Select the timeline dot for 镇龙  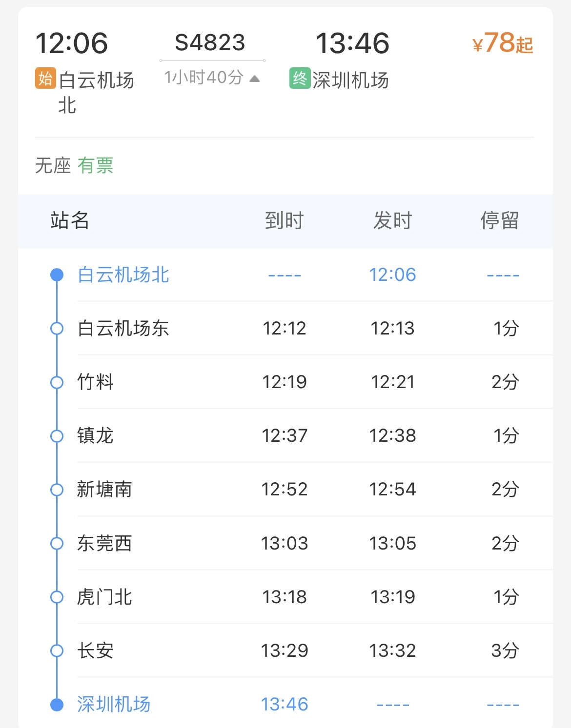tap(57, 436)
